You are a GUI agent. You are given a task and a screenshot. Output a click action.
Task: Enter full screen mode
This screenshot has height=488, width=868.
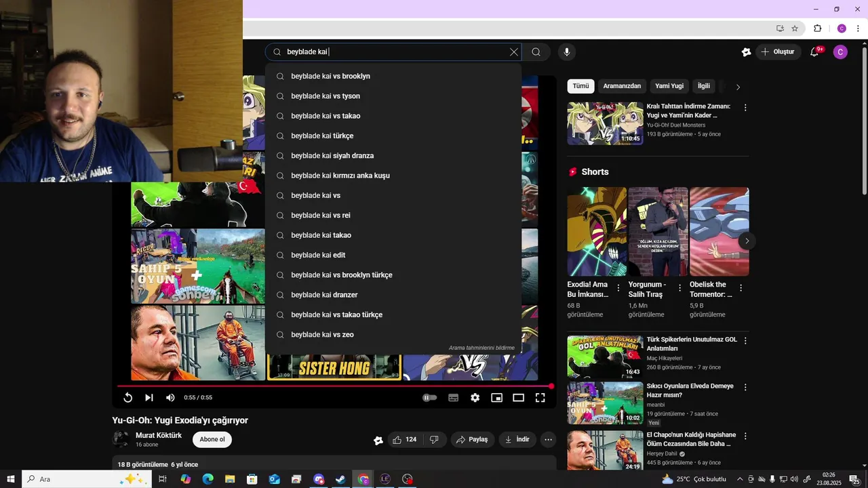pos(540,398)
